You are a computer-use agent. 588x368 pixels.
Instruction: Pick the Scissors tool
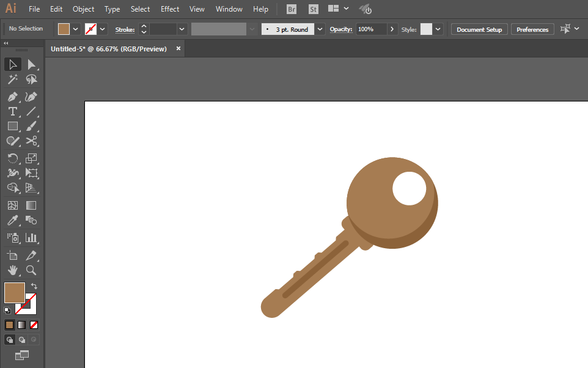point(31,141)
